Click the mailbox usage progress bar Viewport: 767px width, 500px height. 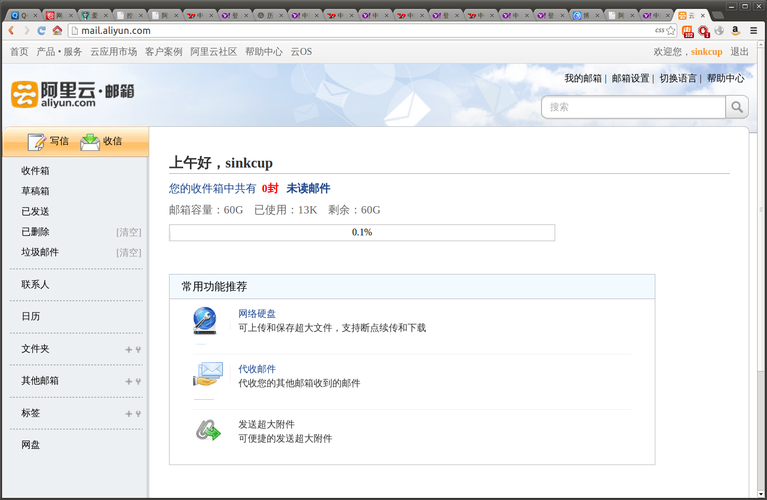tap(362, 232)
